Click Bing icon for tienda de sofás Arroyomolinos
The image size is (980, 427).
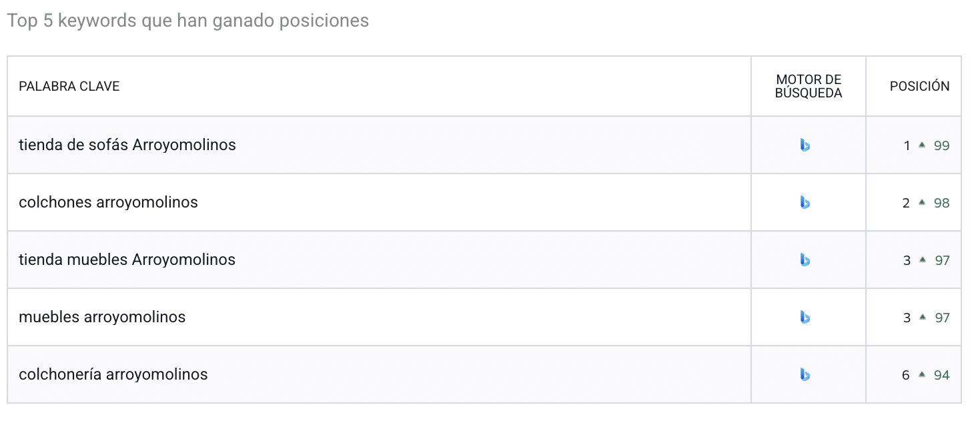805,145
